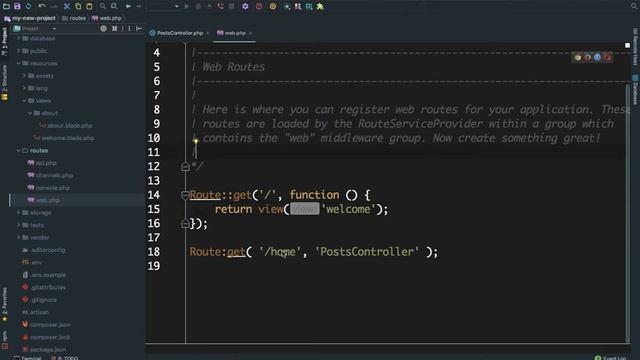This screenshot has width=640, height=360.
Task: Click the Find (magnifier) toolbar icon
Action: (102, 6)
